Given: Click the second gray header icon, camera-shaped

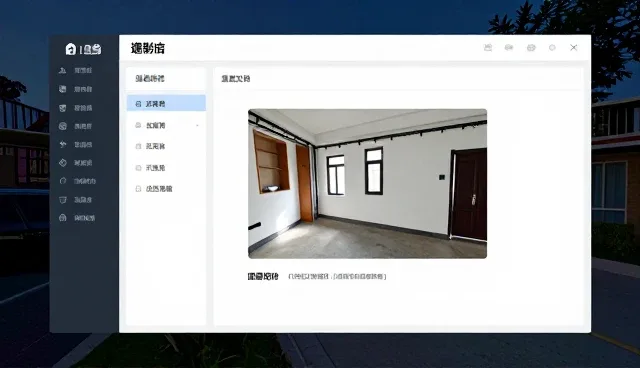Looking at the screenshot, I should [x=509, y=48].
